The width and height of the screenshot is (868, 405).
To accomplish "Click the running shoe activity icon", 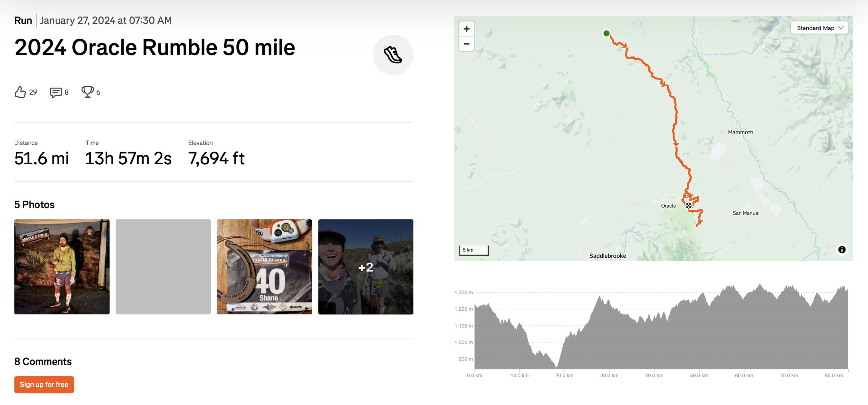I will click(x=393, y=55).
